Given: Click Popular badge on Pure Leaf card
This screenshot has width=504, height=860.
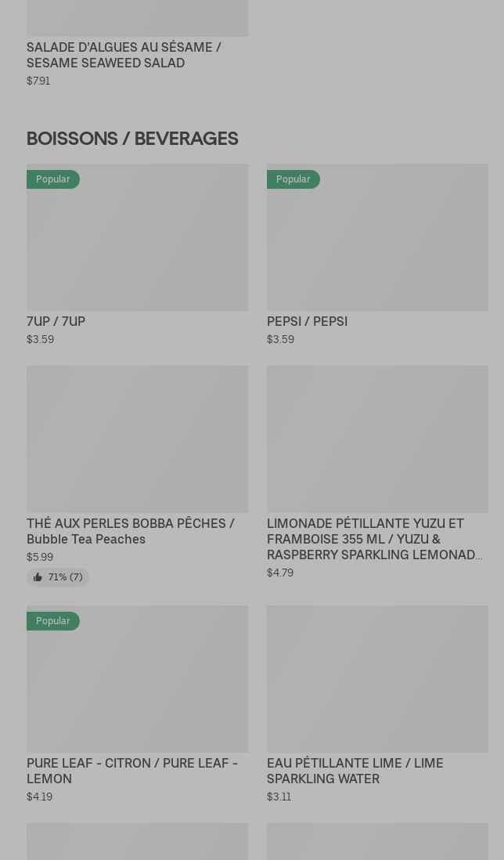Looking at the screenshot, I should click(x=53, y=621).
